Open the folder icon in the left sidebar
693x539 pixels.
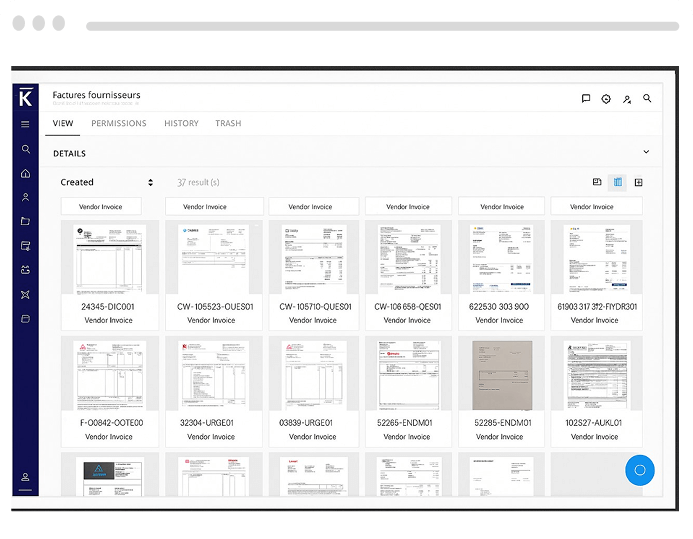tap(26, 221)
